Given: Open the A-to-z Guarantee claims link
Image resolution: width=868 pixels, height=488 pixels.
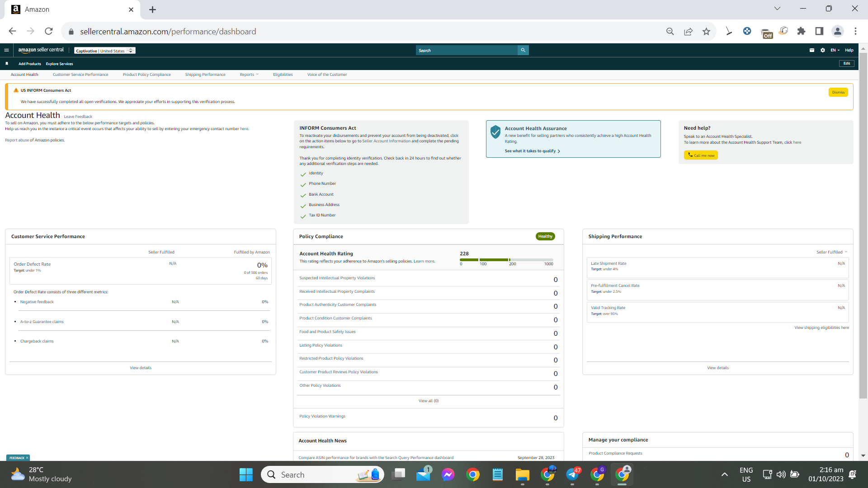Looking at the screenshot, I should coord(42,322).
